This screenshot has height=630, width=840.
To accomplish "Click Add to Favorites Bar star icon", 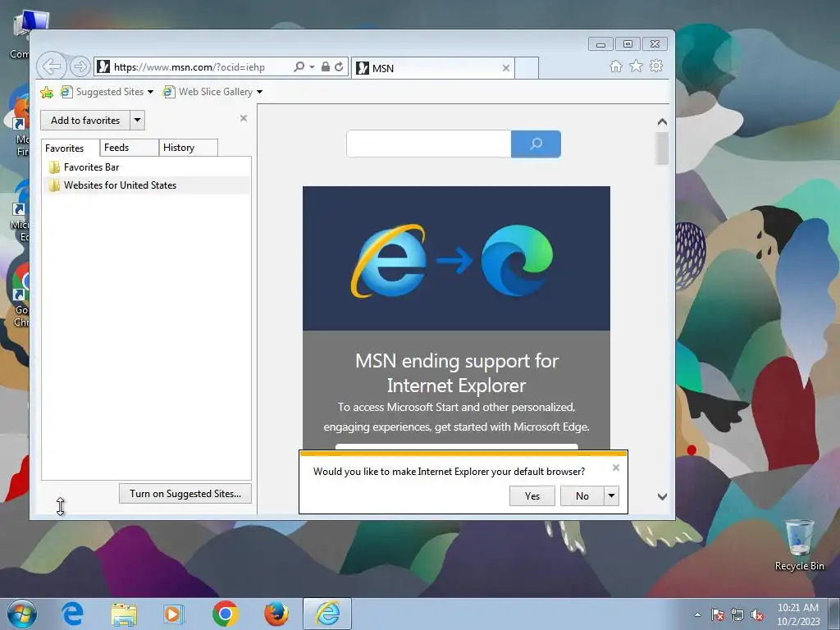I will [47, 92].
